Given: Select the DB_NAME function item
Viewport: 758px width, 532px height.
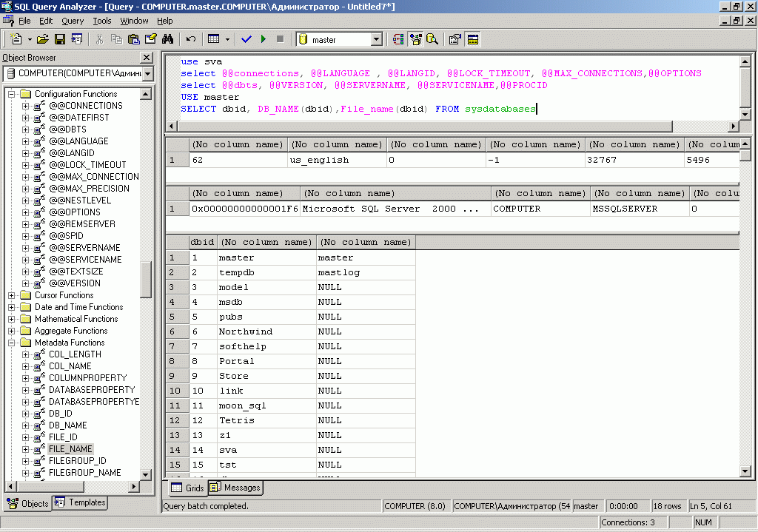Looking at the screenshot, I should point(67,425).
